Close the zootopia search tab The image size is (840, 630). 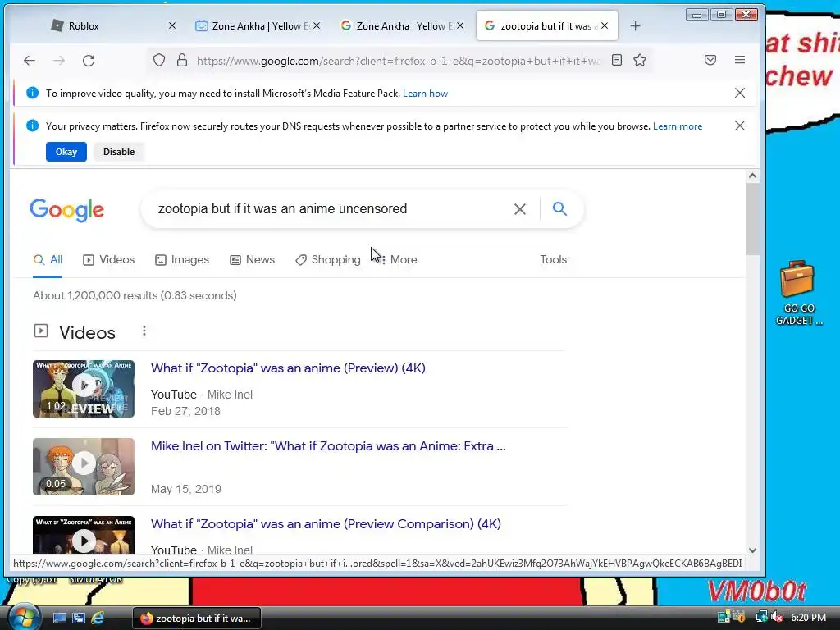pos(605,25)
